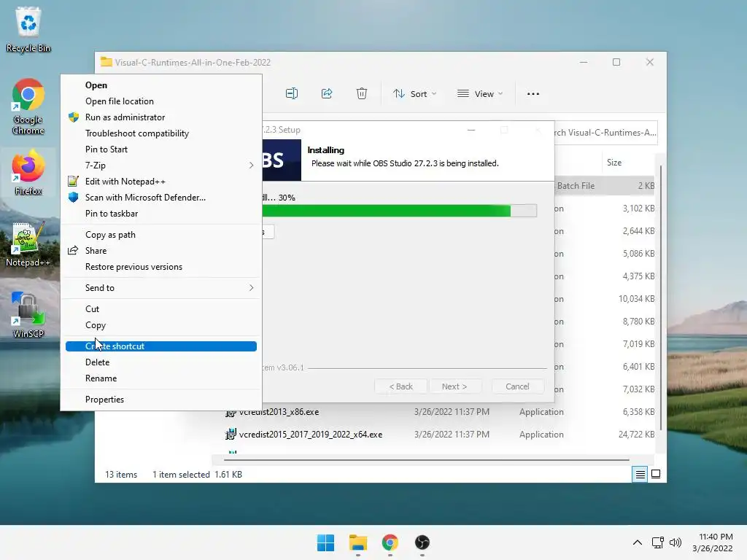Open Chrome from the taskbar
Viewport: 747px width, 560px height.
[x=390, y=542]
